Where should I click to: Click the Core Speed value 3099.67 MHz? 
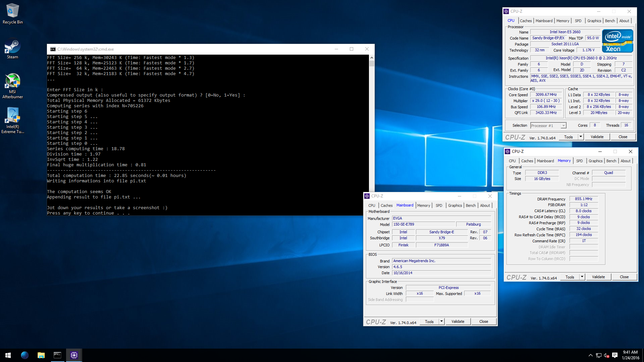[x=546, y=95]
